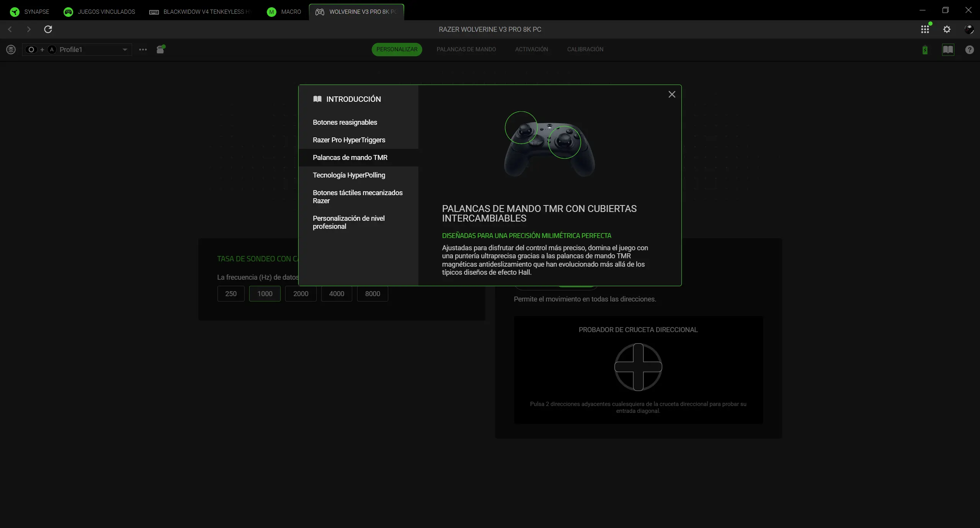Image resolution: width=980 pixels, height=528 pixels.
Task: Click the profiles layers icon
Action: coord(11,49)
